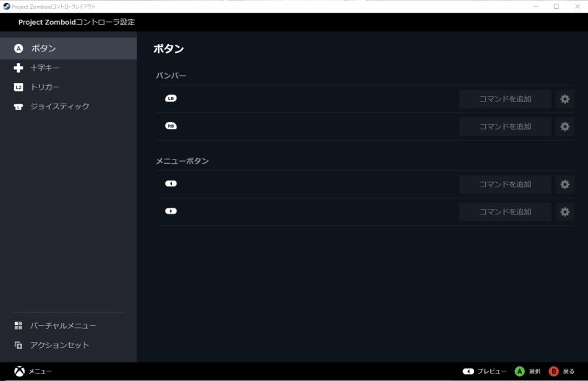
Task: Click the Project Zomboidコントローラ設定 heading
Action: click(76, 22)
